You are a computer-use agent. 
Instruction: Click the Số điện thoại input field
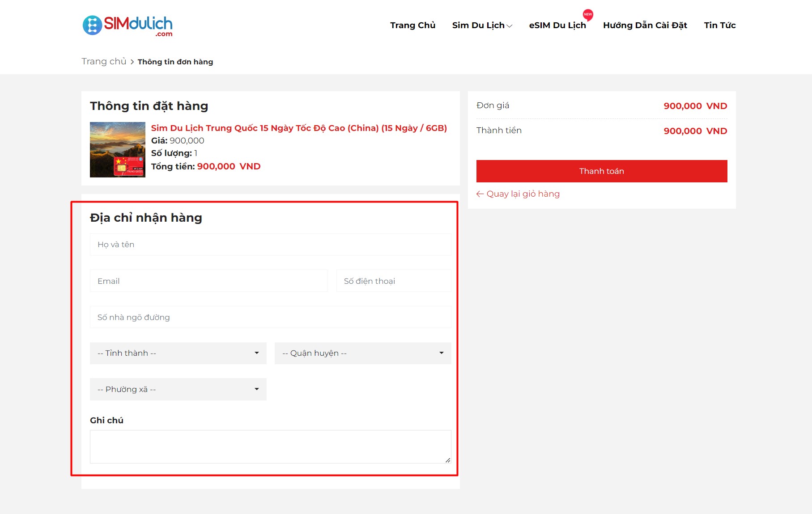(x=393, y=281)
